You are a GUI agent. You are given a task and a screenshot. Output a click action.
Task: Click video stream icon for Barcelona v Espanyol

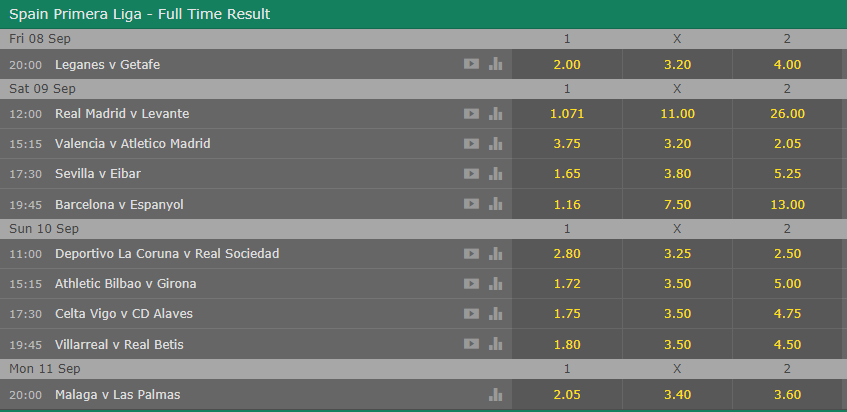coord(471,204)
